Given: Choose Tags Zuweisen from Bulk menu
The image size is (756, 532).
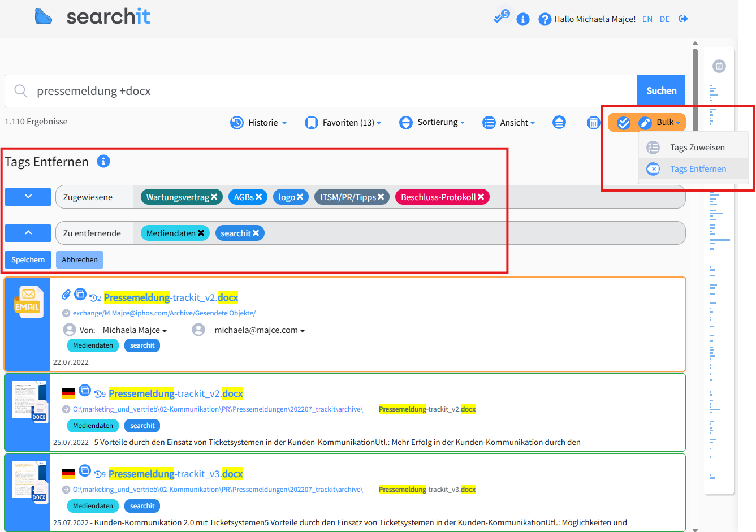Looking at the screenshot, I should [x=697, y=148].
